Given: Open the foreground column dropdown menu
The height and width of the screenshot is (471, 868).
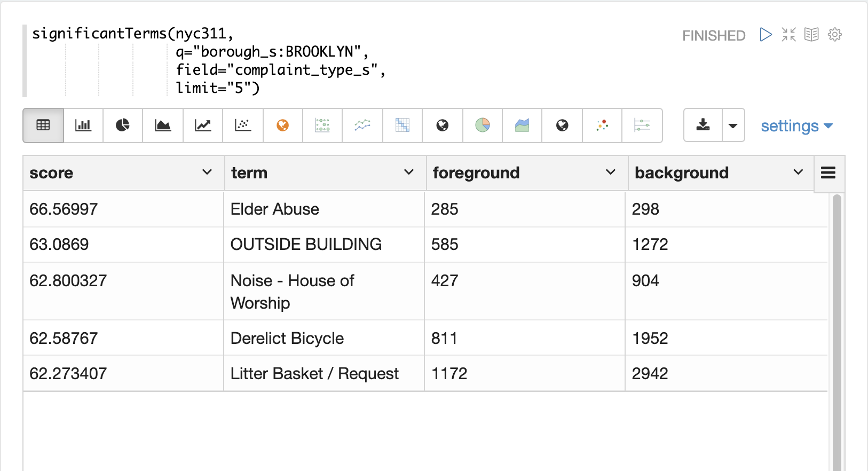Looking at the screenshot, I should click(x=610, y=172).
